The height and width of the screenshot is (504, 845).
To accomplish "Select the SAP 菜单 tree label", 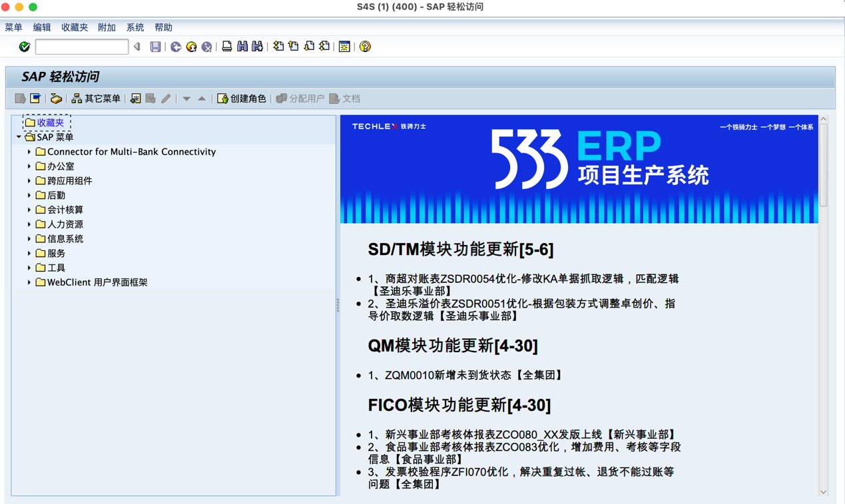I will [x=55, y=137].
